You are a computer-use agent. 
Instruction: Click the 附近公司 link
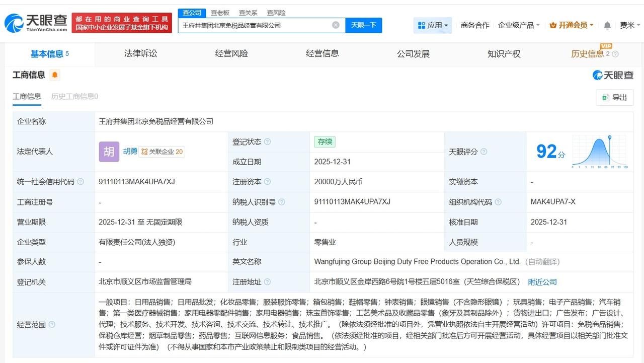click(542, 282)
